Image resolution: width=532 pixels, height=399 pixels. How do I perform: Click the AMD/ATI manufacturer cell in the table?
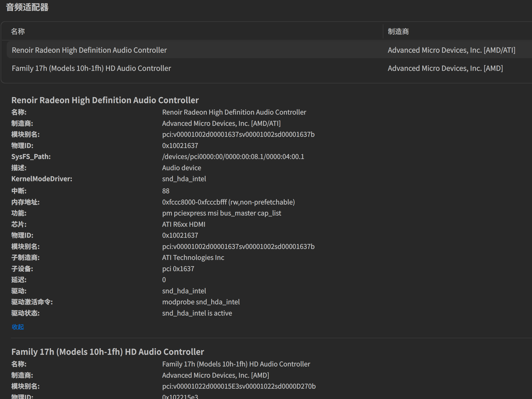tap(451, 50)
